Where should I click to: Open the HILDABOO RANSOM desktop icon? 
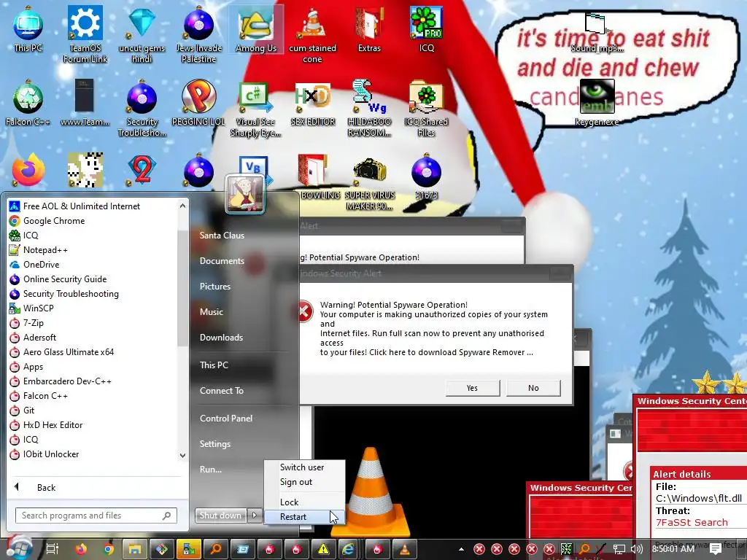(x=369, y=108)
